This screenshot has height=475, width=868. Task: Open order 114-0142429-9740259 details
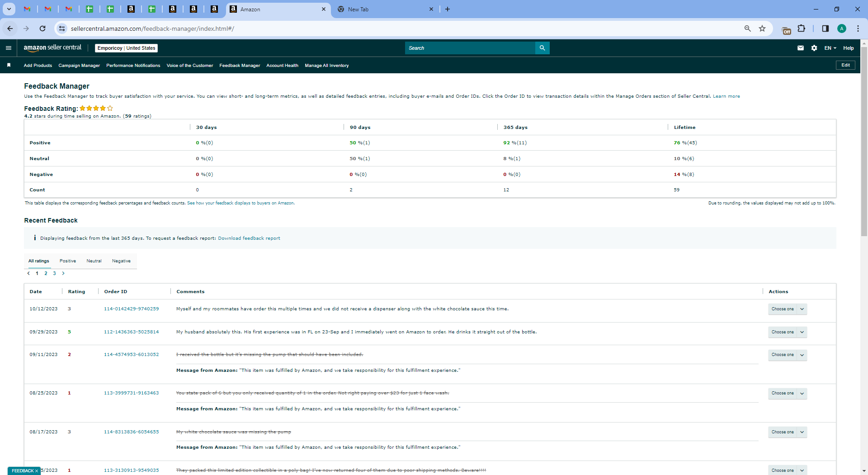(132, 309)
